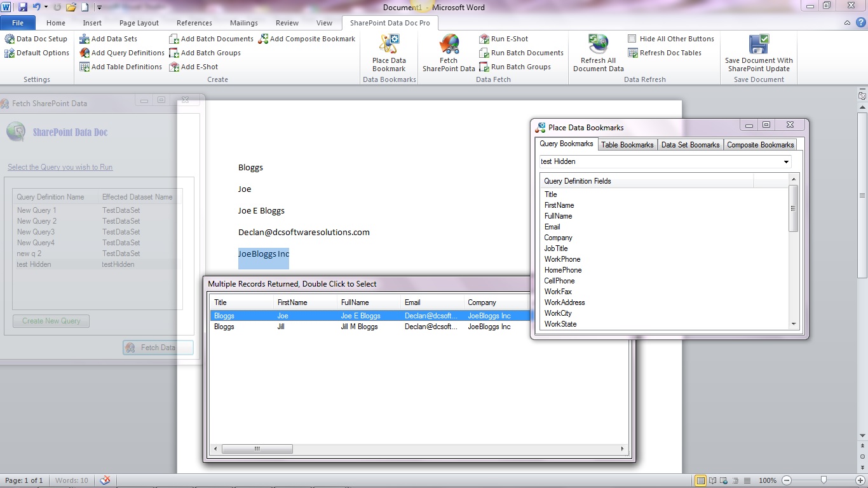Viewport: 868px width, 488px height.
Task: Click Add Composite Bookmark
Action: point(306,39)
